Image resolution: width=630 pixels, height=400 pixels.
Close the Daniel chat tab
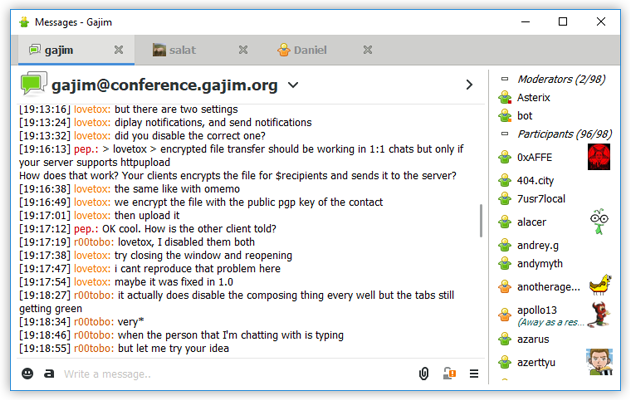click(x=368, y=50)
